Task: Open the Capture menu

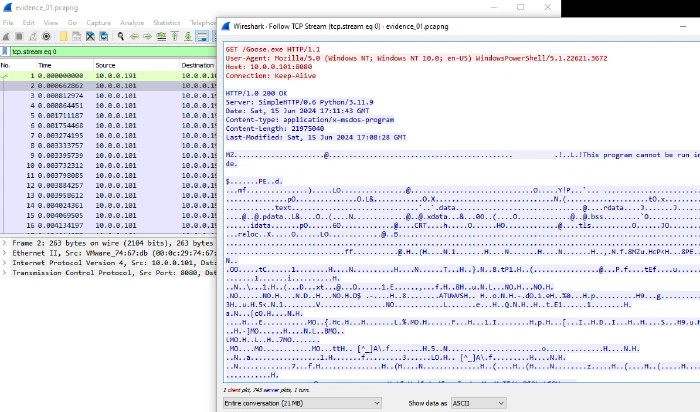Action: (99, 22)
